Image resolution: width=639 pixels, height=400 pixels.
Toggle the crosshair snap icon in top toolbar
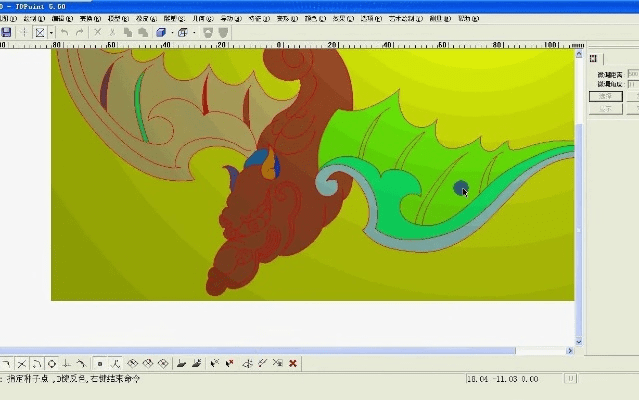[25, 33]
